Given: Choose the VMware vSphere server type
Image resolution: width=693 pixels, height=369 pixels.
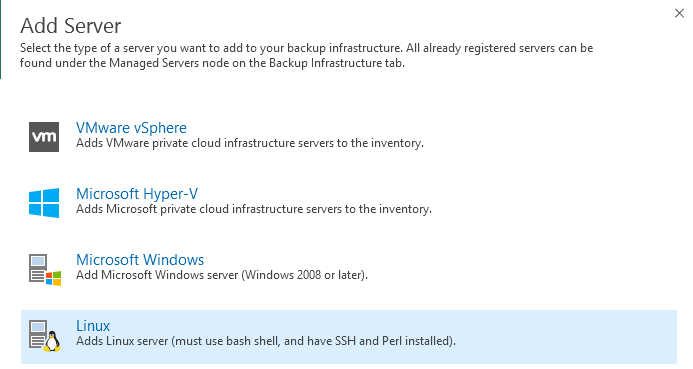Looking at the screenshot, I should tap(131, 128).
